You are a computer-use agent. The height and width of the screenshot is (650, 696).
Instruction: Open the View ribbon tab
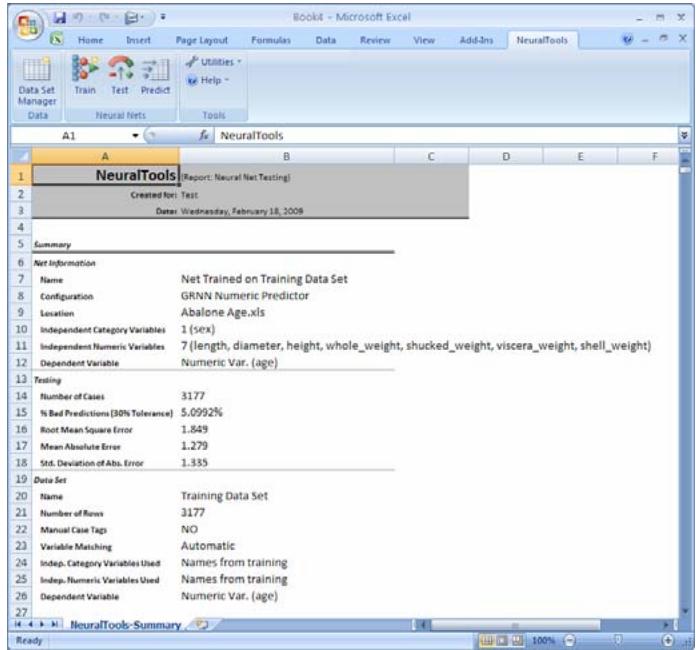(x=424, y=40)
